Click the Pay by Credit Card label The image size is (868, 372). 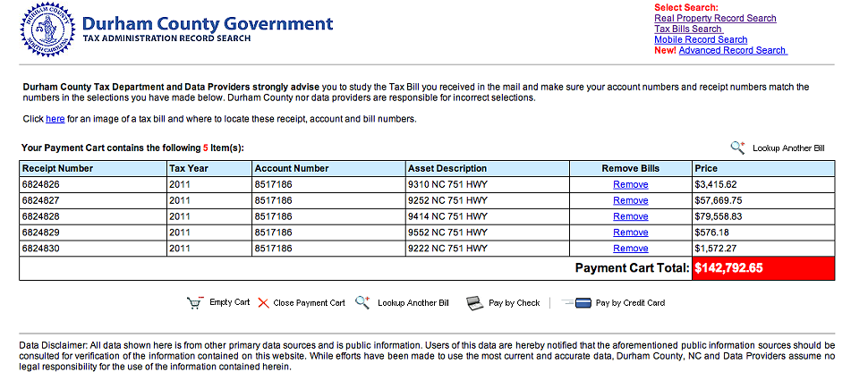point(630,303)
